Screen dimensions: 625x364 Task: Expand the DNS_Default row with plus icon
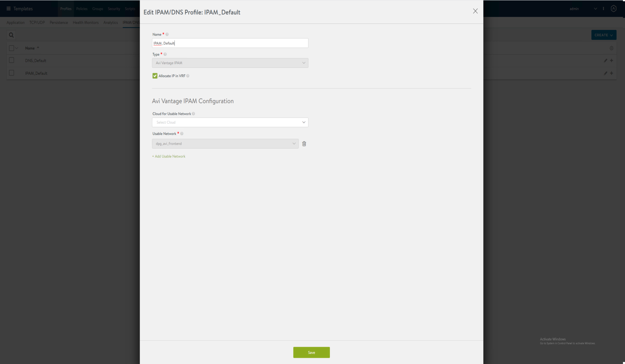pyautogui.click(x=611, y=61)
